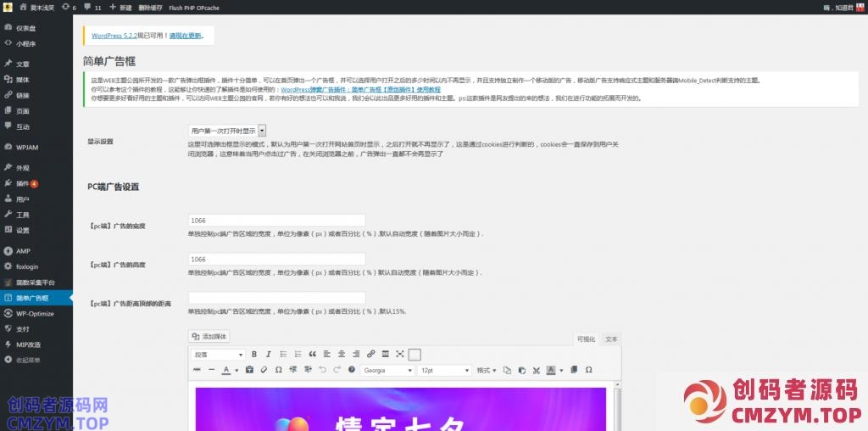
Task: Click the insert link icon
Action: pyautogui.click(x=370, y=354)
